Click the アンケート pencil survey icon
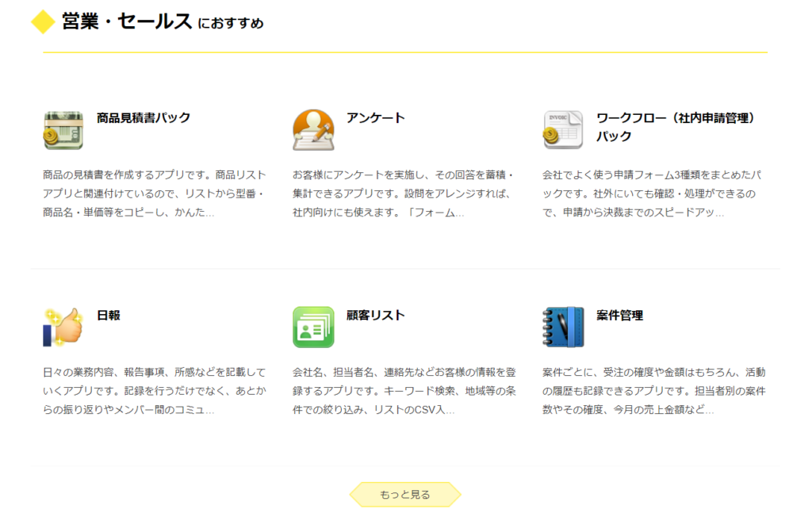 (x=314, y=128)
